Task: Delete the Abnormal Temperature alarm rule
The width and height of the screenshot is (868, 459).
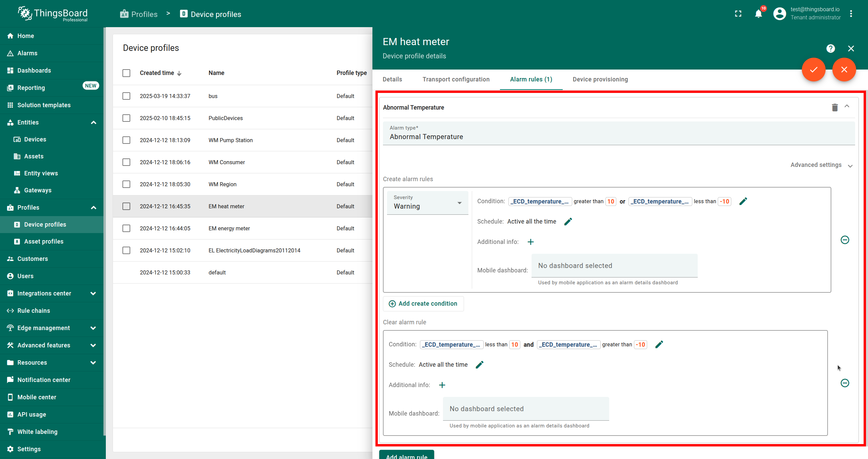Action: click(835, 108)
